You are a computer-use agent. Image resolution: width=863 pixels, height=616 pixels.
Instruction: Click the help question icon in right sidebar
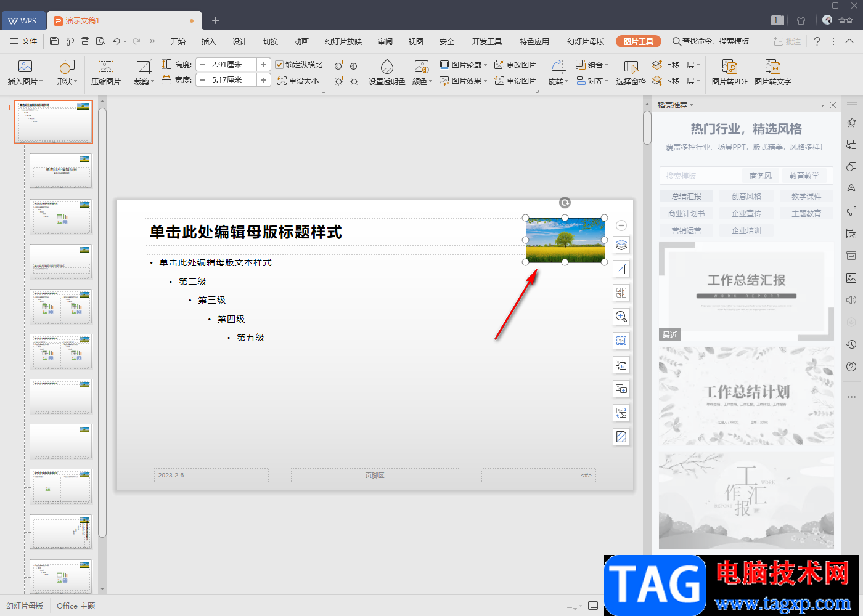(851, 367)
